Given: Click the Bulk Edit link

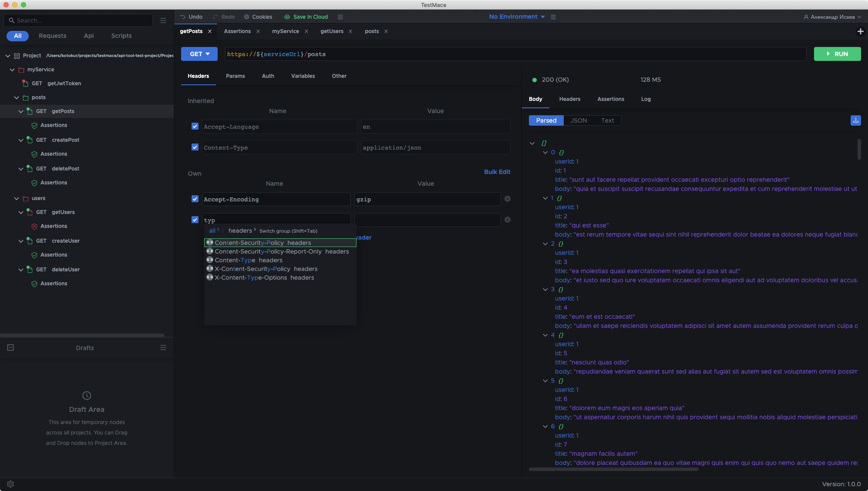Looking at the screenshot, I should [497, 172].
